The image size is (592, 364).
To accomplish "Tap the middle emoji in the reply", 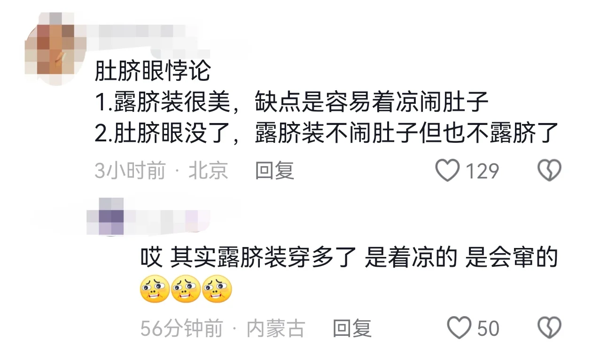I will (x=186, y=288).
